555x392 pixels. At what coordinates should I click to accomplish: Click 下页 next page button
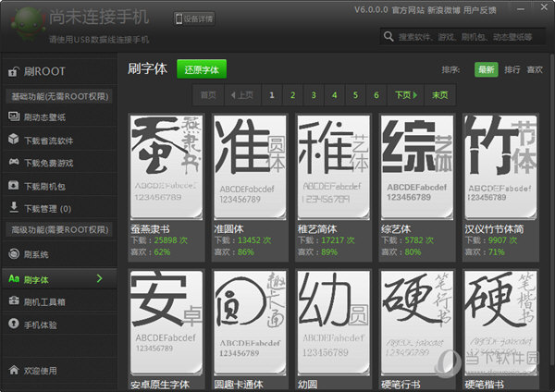pos(406,95)
